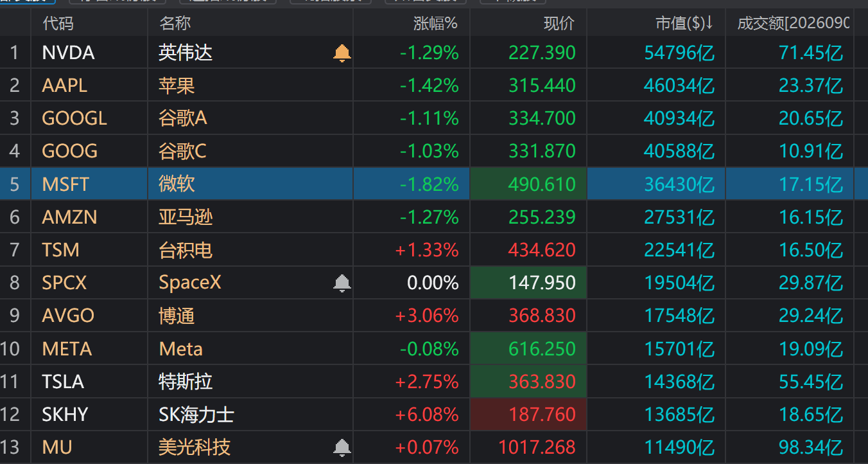
Task: Click the stock name 台积电
Action: coord(186,250)
